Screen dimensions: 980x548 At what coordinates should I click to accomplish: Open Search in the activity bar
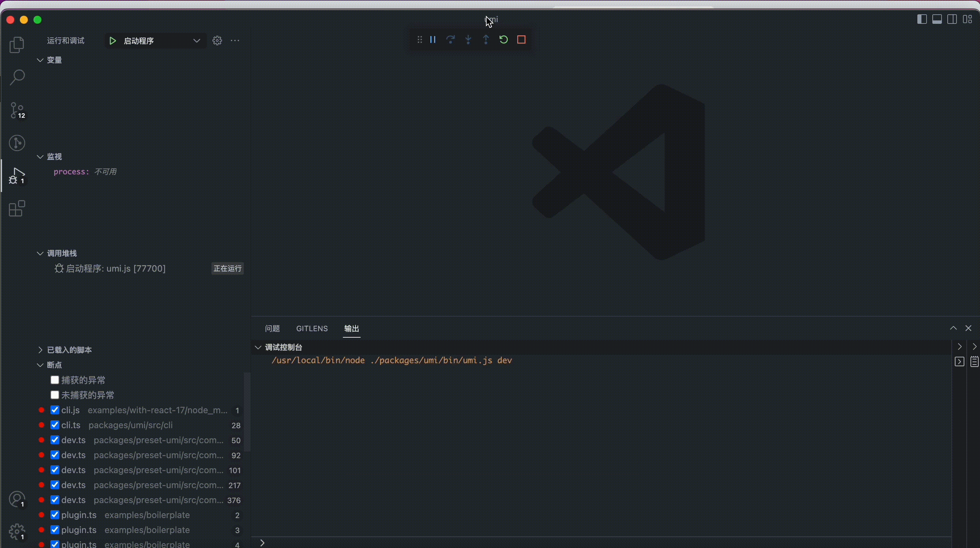(17, 78)
